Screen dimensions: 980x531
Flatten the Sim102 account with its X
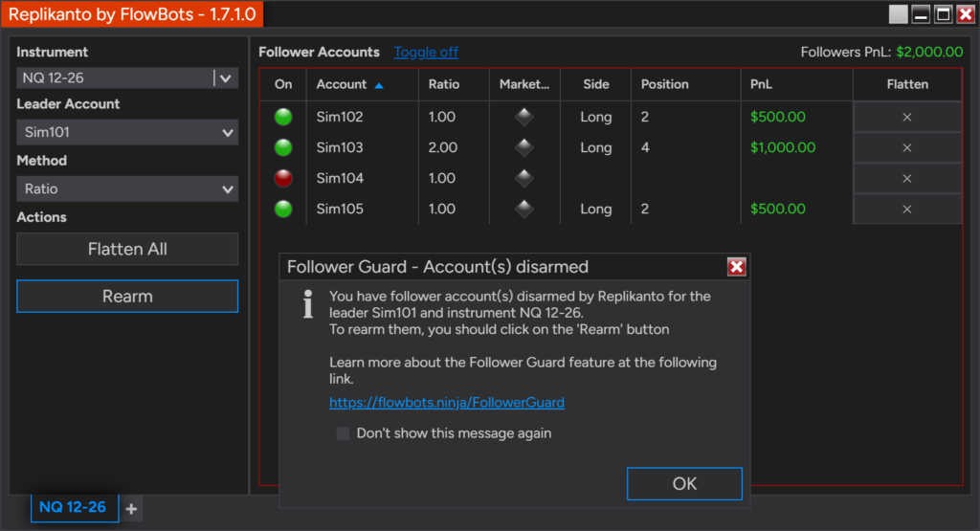[907, 117]
